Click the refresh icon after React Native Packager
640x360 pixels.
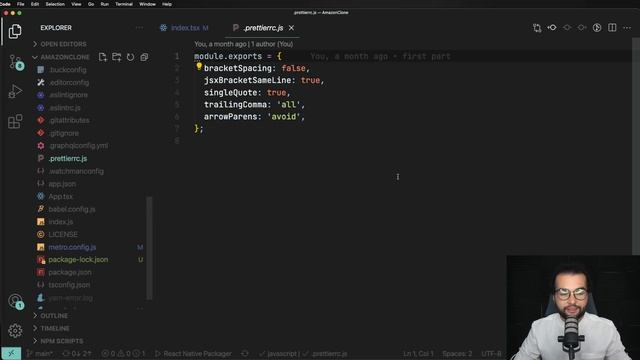click(x=245, y=354)
